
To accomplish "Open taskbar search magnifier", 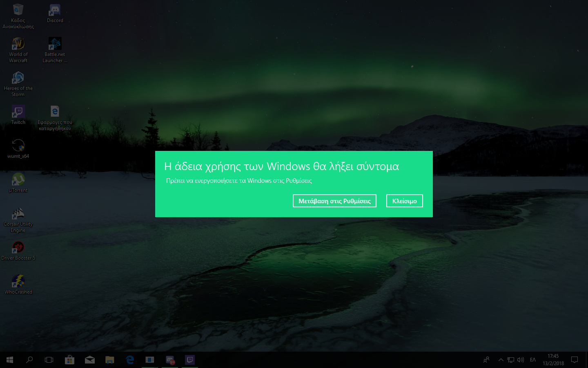I will pos(29,360).
